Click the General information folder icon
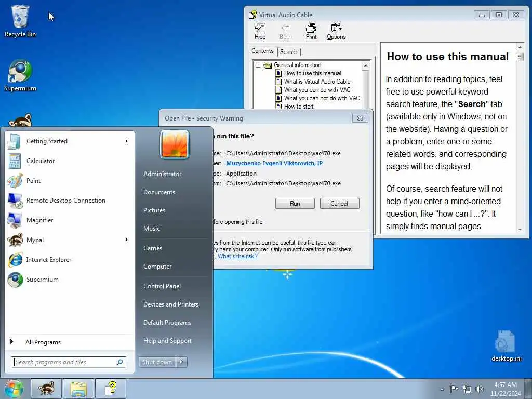 tap(268, 65)
